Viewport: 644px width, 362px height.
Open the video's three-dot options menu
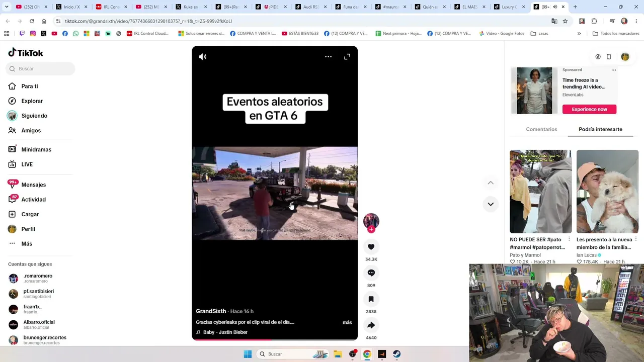(328, 57)
